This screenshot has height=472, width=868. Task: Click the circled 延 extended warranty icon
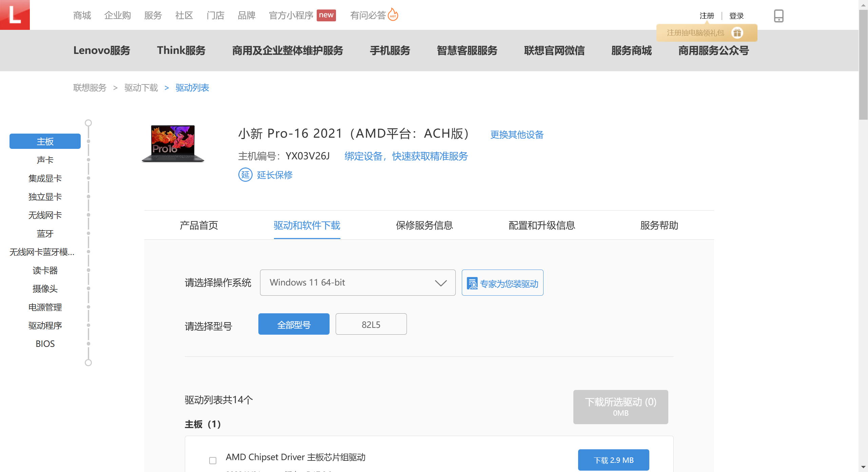245,175
